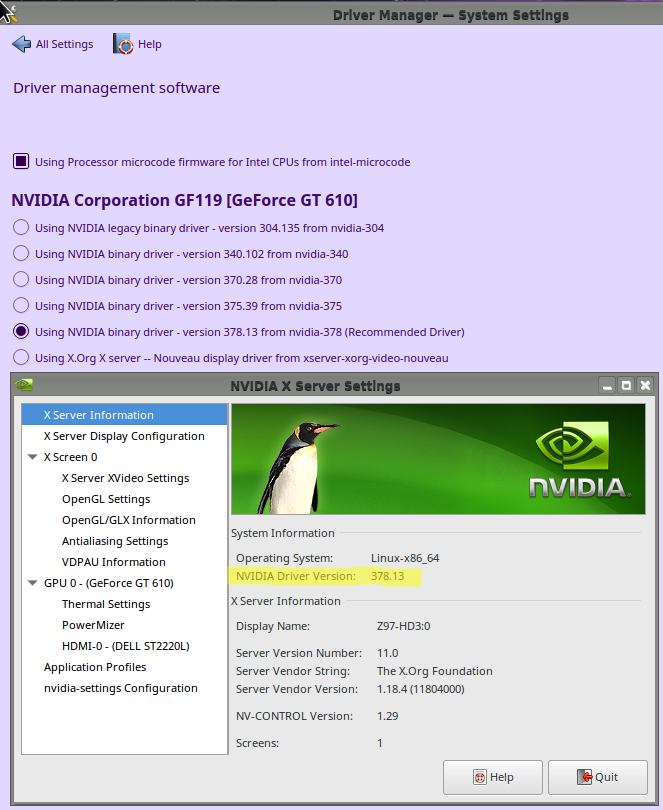Click the NVIDIA logo icon in titlebar
The height and width of the screenshot is (810, 663).
(x=25, y=385)
